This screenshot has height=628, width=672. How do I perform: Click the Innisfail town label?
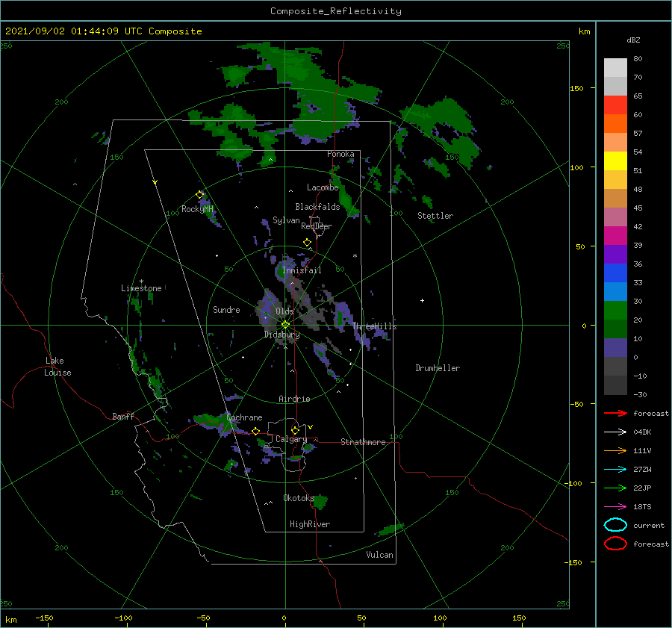302,270
